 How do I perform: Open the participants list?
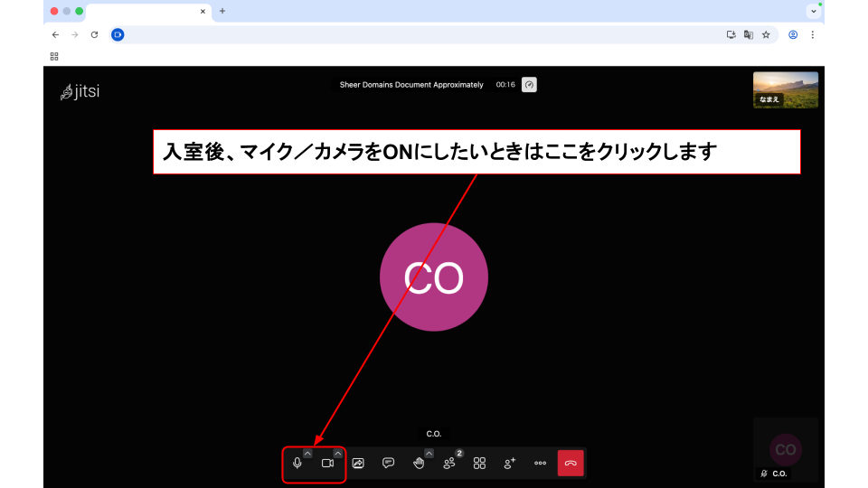click(449, 463)
